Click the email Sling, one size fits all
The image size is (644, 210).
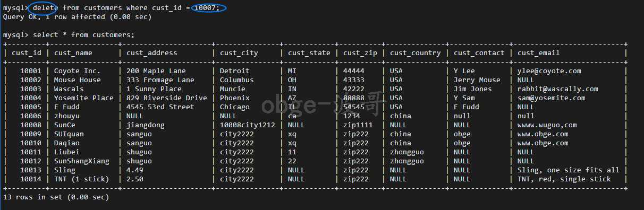point(569,170)
